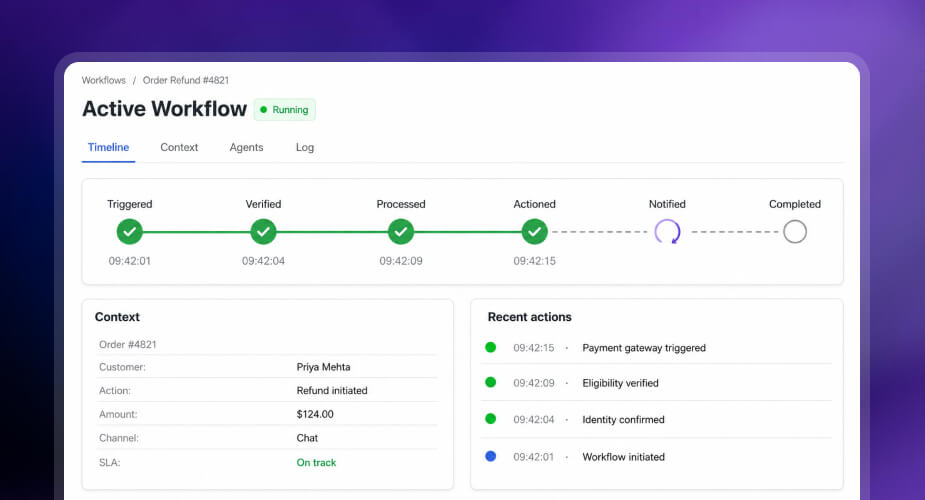Image resolution: width=925 pixels, height=500 pixels.
Task: Click the green dot beside Eligibility verified
Action: pyautogui.click(x=490, y=382)
